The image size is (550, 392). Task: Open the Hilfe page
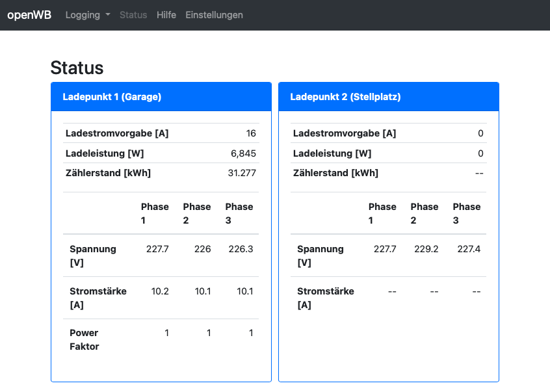[166, 15]
